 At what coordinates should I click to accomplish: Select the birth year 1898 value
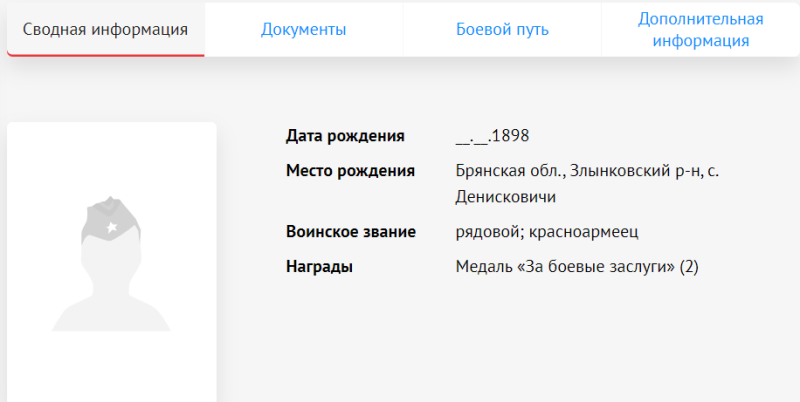click(x=510, y=136)
